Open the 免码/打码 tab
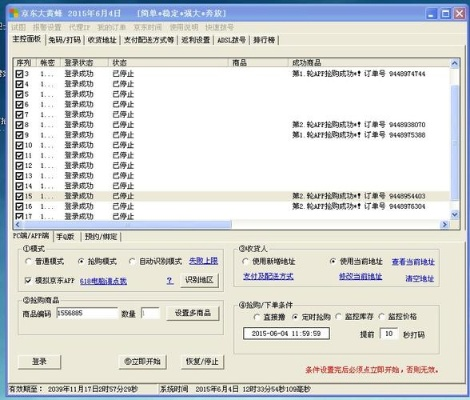This screenshot has height=400, width=470. 65,40
